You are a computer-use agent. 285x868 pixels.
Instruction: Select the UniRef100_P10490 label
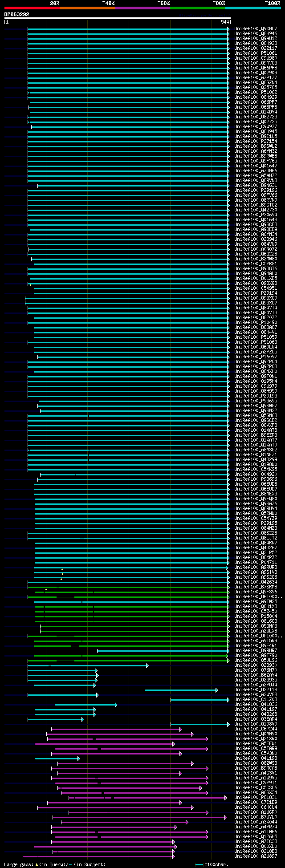(256, 322)
